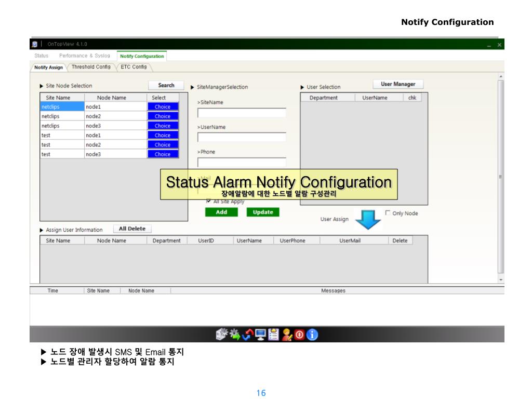The width and height of the screenshot is (532, 399).
Task: Click the UserName input field
Action: (x=242, y=137)
